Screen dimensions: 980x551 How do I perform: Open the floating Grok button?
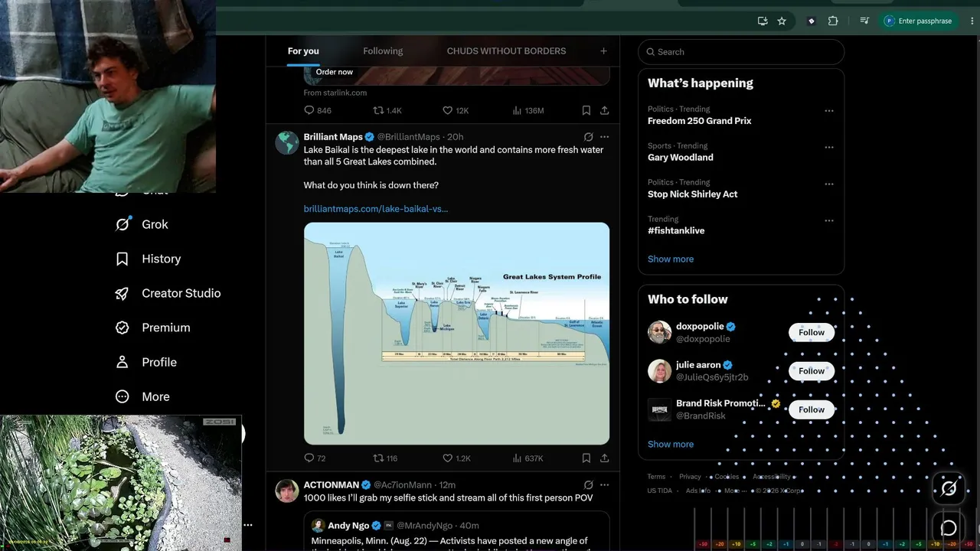click(949, 488)
